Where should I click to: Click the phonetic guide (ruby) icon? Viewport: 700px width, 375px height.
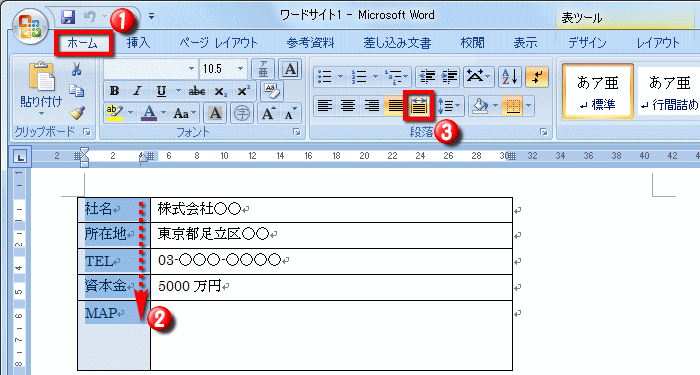coord(263,69)
